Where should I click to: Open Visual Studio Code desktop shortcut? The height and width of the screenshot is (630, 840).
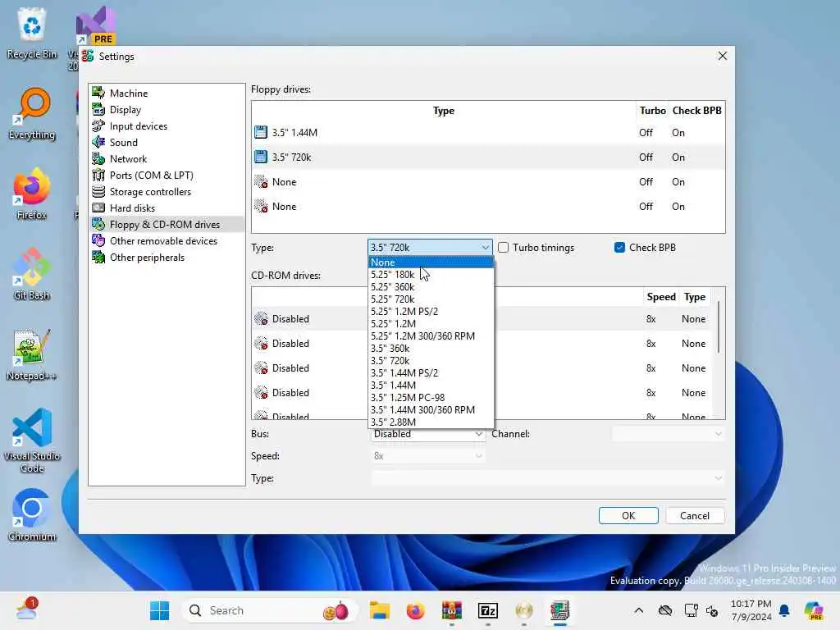pyautogui.click(x=32, y=441)
